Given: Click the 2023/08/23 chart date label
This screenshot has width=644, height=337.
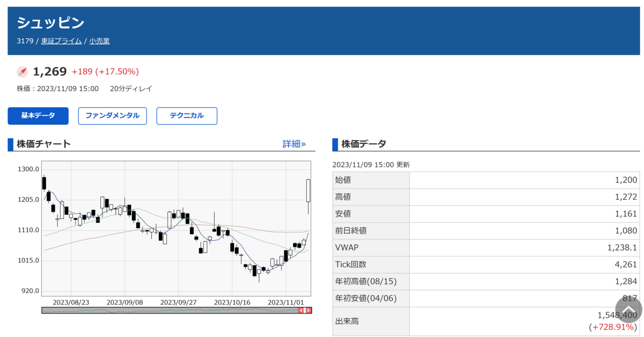Looking at the screenshot, I should tap(71, 302).
